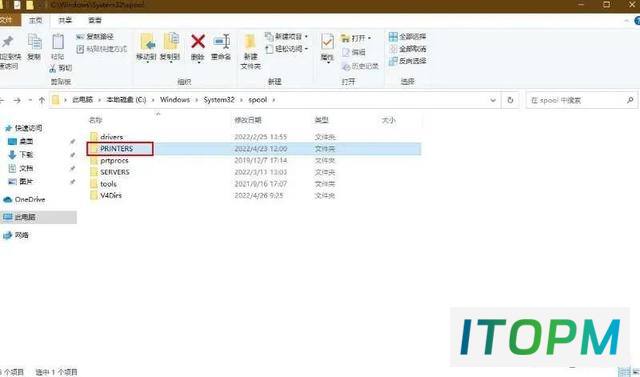Click the search spool input box
The image size is (640, 377).
pos(581,100)
